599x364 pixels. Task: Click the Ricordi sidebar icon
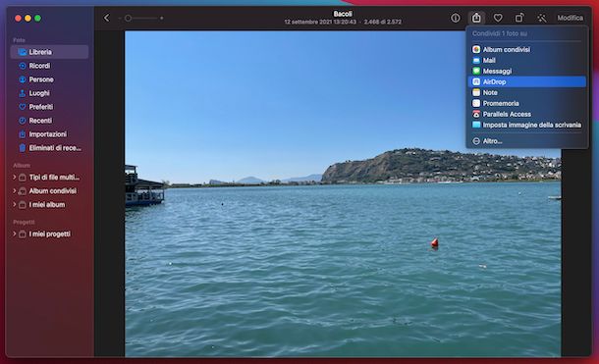23,66
